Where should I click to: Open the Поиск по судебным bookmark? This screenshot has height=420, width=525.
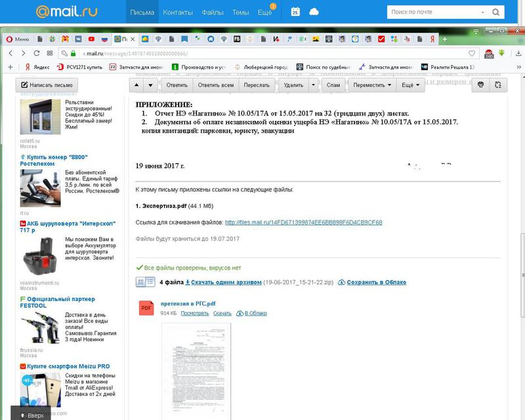point(324,67)
